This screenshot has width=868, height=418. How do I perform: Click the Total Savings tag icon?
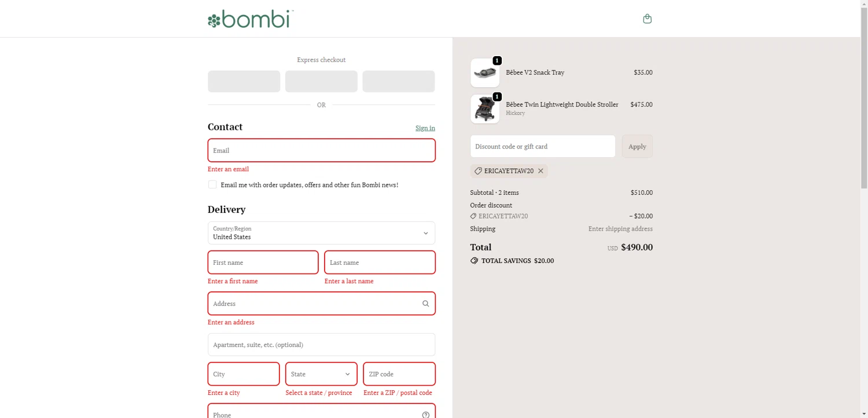475,261
